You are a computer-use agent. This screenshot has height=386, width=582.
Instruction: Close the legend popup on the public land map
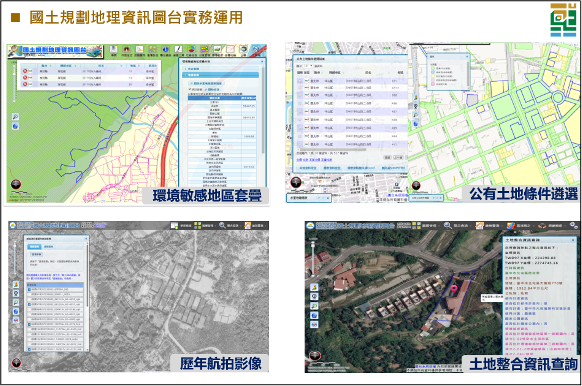(467, 56)
